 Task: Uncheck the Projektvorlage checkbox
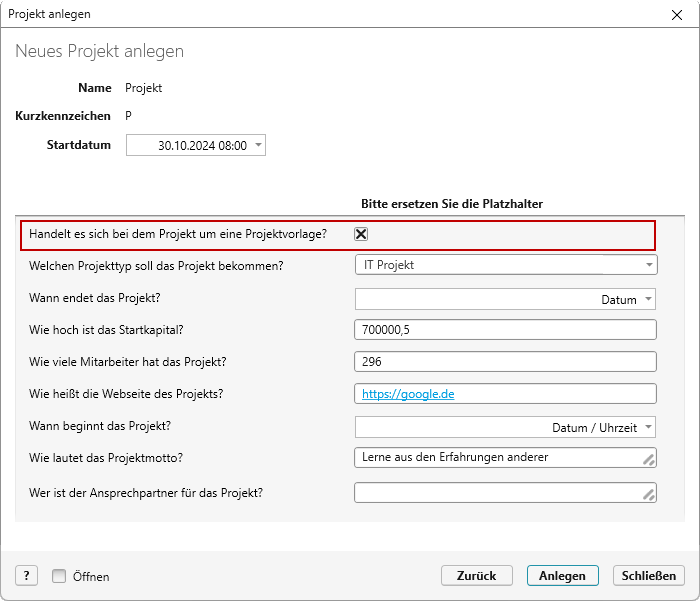click(361, 234)
